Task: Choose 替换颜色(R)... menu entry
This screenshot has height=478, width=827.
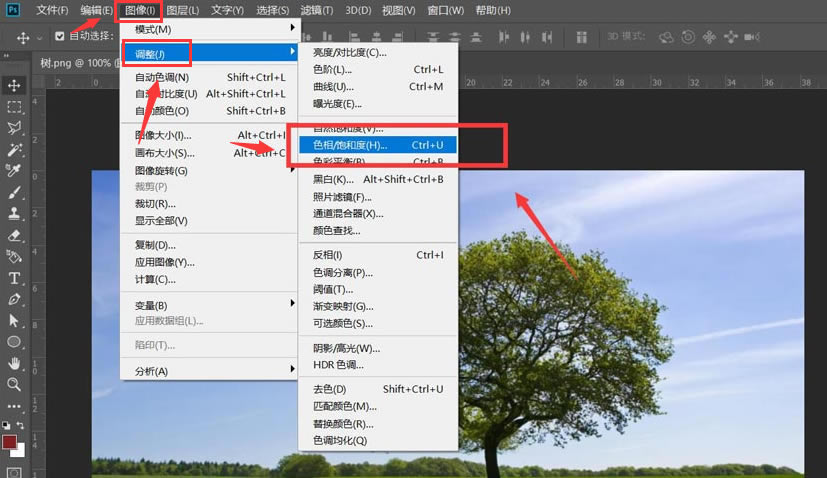Action: pos(378,424)
